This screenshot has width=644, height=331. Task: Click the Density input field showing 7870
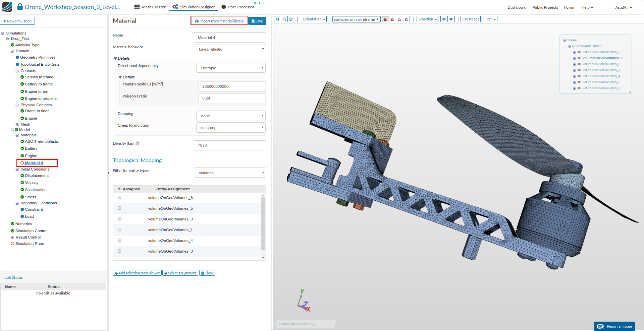[x=230, y=145]
